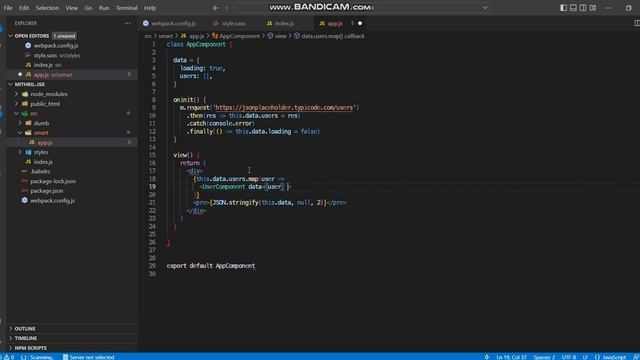Screen dimensions: 640x360
Task: Open Run menu
Action: point(104,8)
